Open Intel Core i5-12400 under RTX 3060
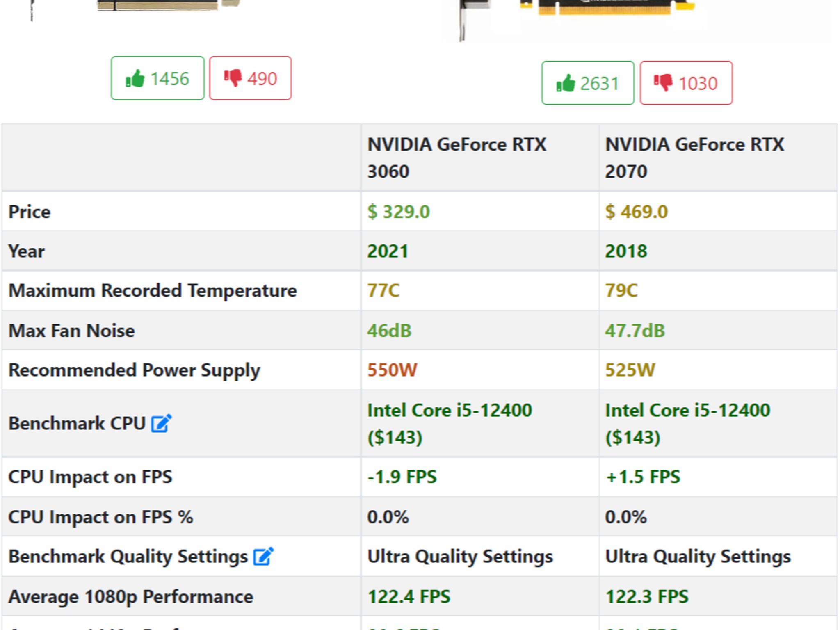Viewport: 840px width, 630px height. 450,424
